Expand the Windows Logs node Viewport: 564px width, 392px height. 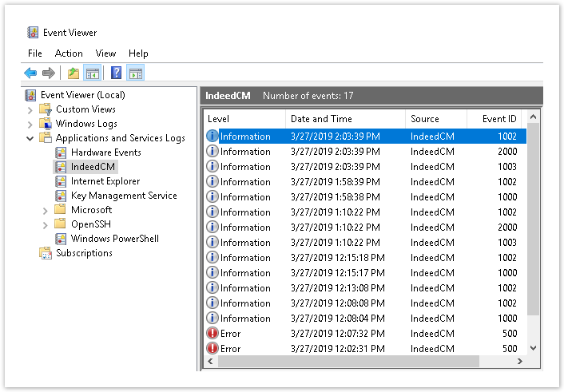point(30,124)
